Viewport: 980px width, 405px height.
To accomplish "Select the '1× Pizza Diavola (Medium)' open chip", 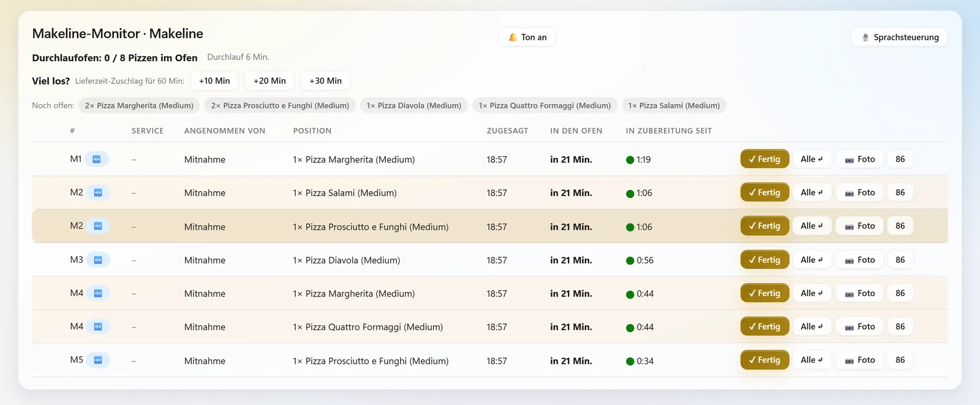I will click(x=414, y=105).
